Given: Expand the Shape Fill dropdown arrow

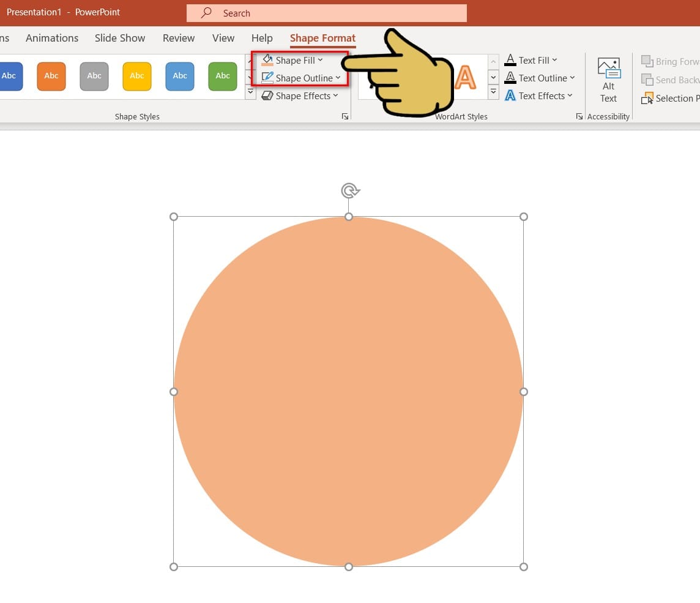Looking at the screenshot, I should point(321,60).
